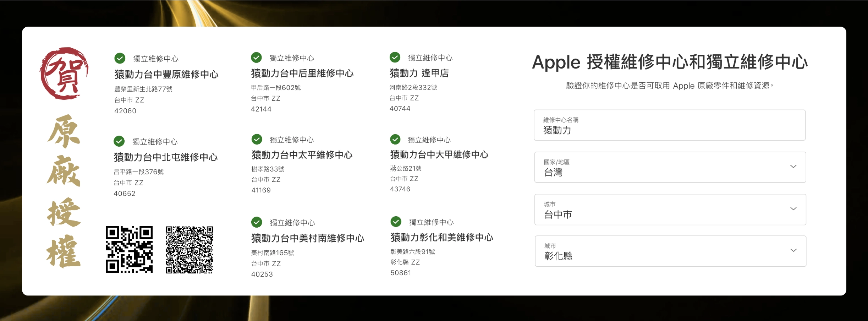This screenshot has height=321, width=868.
Task: Click postal code 43746
Action: [x=400, y=189]
